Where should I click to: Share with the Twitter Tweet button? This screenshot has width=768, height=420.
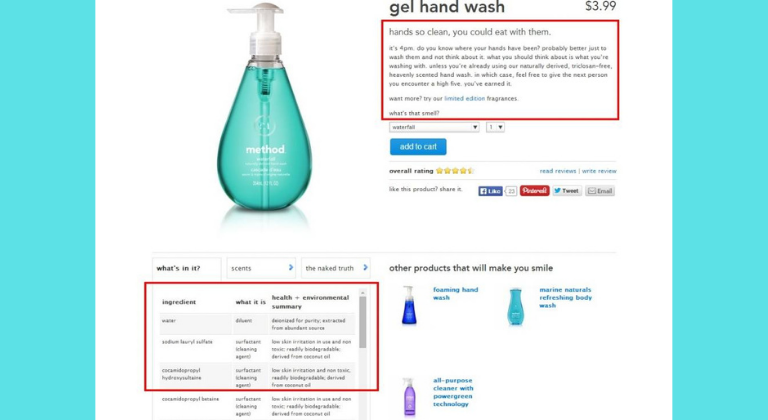pos(567,191)
